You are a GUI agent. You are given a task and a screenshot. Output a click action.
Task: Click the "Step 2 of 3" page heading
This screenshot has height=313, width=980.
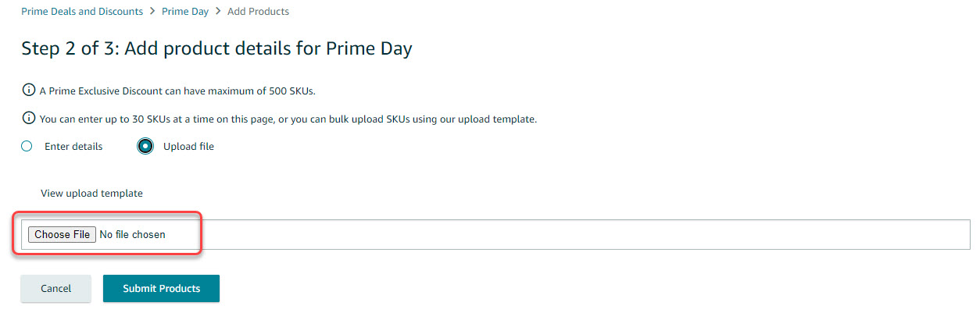(216, 49)
